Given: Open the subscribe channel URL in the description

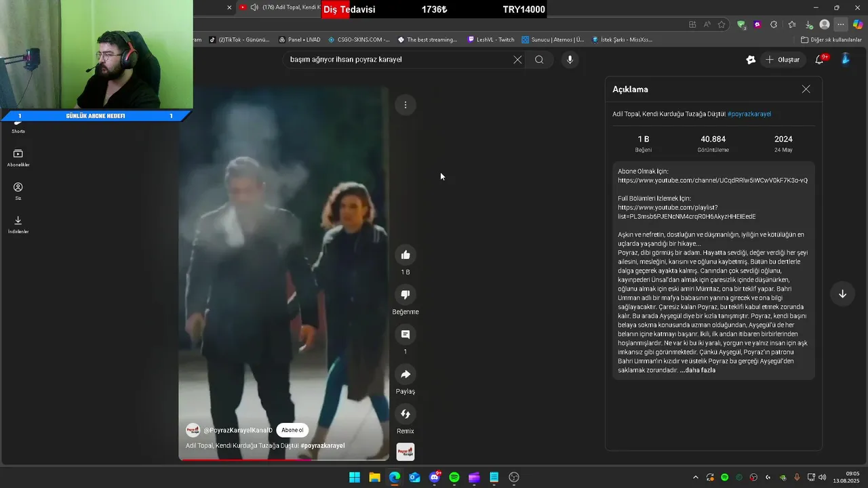Looking at the screenshot, I should pos(713,180).
